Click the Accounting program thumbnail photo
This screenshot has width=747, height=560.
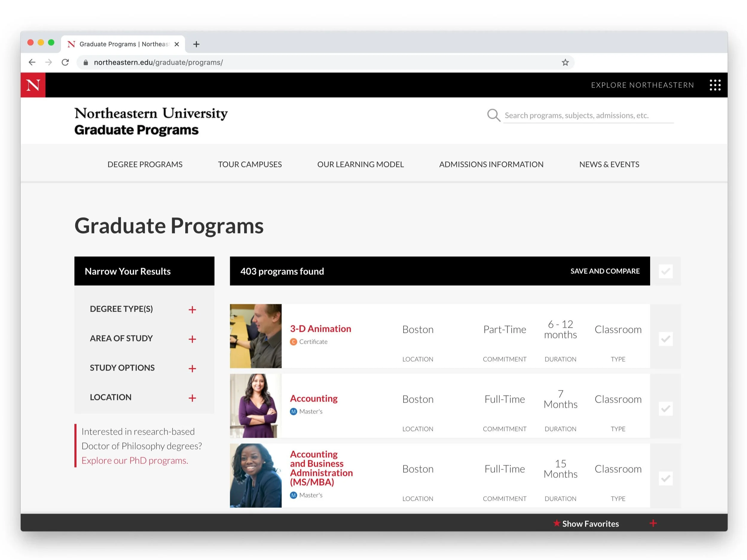tap(255, 406)
